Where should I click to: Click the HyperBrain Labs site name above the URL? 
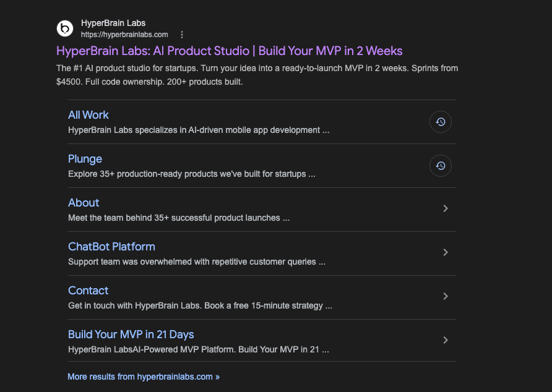pos(113,23)
